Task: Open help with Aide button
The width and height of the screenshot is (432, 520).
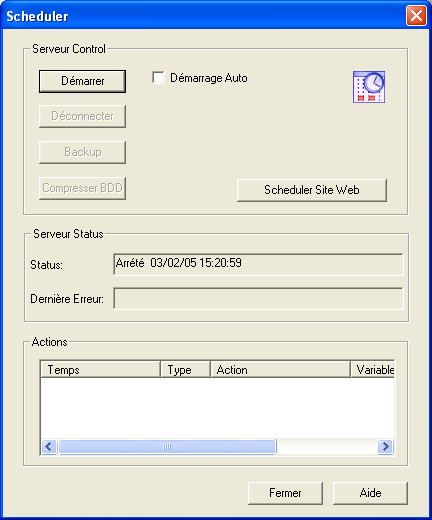Action: pos(370,493)
